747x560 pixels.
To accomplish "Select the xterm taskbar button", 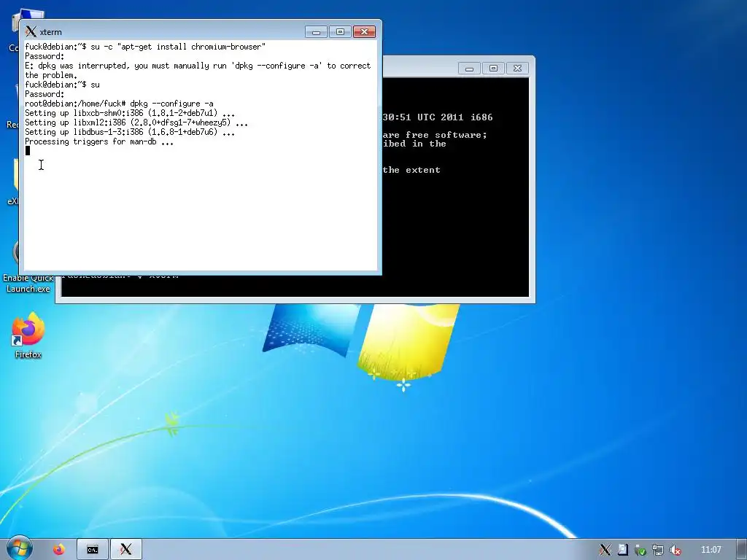I will (125, 550).
